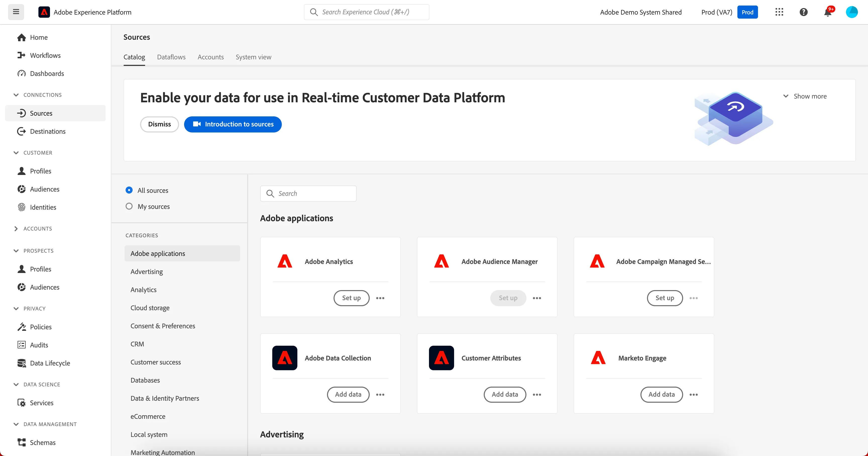Select the Catalog tab
The width and height of the screenshot is (868, 456).
(134, 57)
